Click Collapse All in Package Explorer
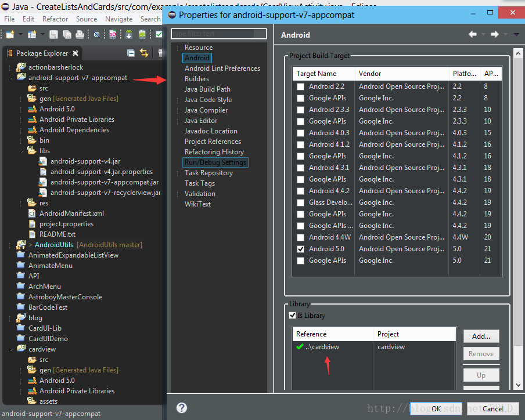 point(131,53)
